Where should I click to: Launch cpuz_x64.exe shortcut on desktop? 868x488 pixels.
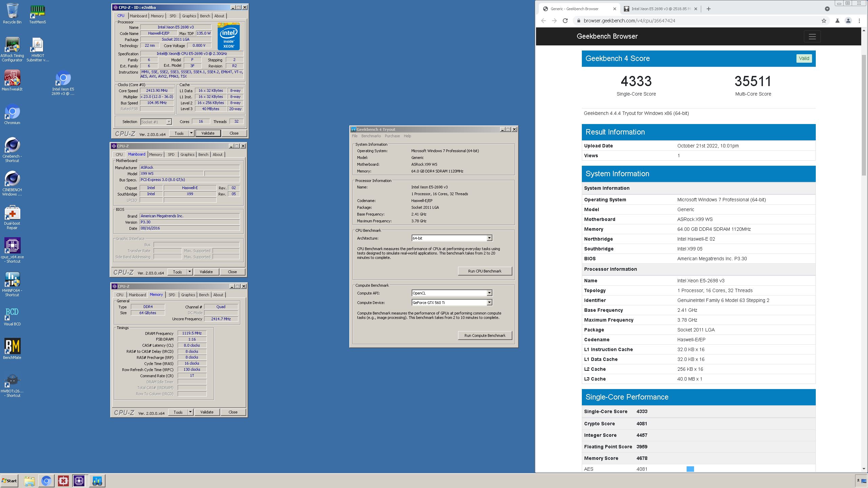pyautogui.click(x=12, y=250)
